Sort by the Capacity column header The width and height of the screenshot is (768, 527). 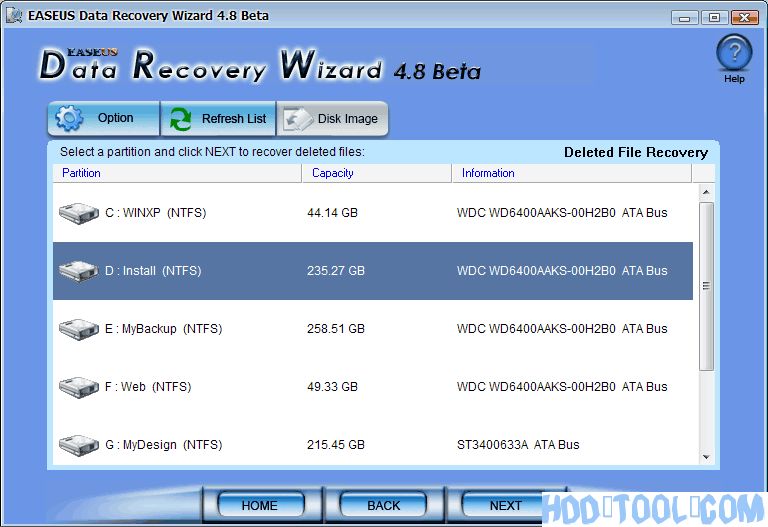(377, 173)
